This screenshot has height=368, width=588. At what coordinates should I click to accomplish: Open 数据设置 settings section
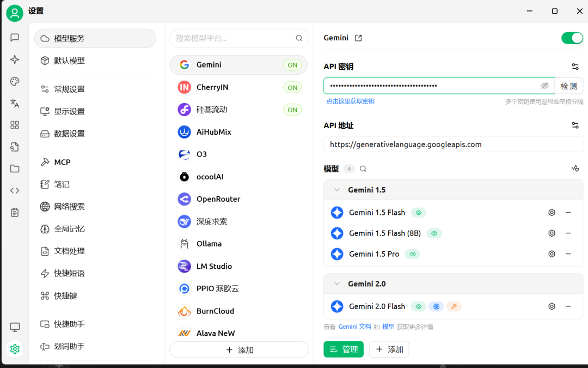click(95, 134)
